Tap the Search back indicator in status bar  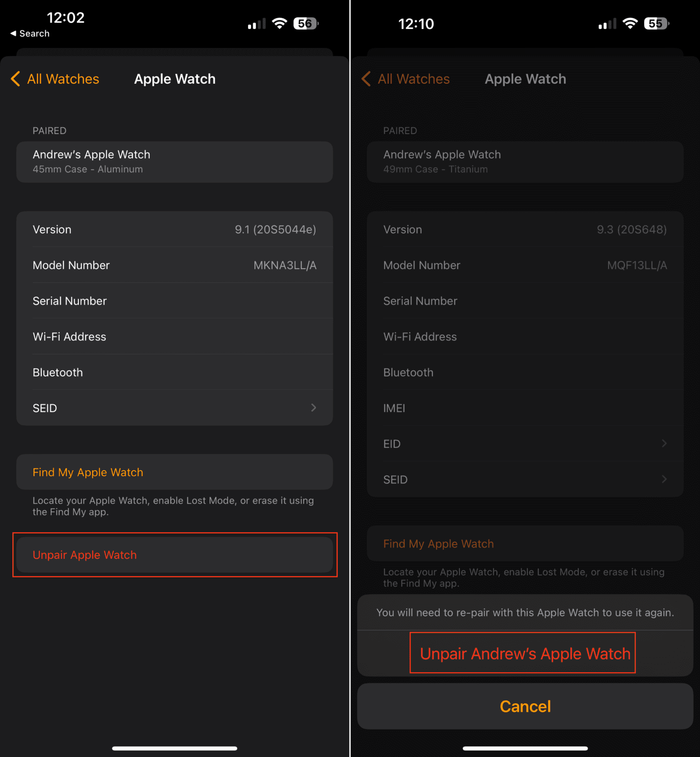pos(30,33)
